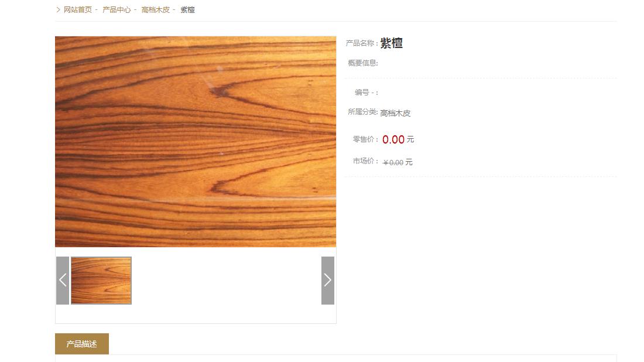
Task: Switch to the 产品描述 tab
Action: 82,343
